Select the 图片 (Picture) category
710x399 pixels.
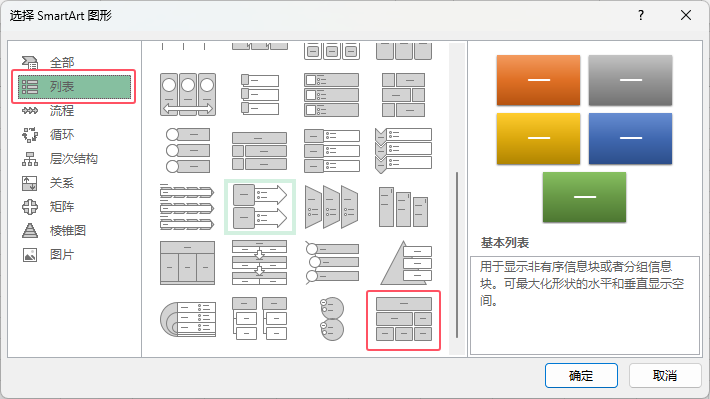pyautogui.click(x=62, y=255)
